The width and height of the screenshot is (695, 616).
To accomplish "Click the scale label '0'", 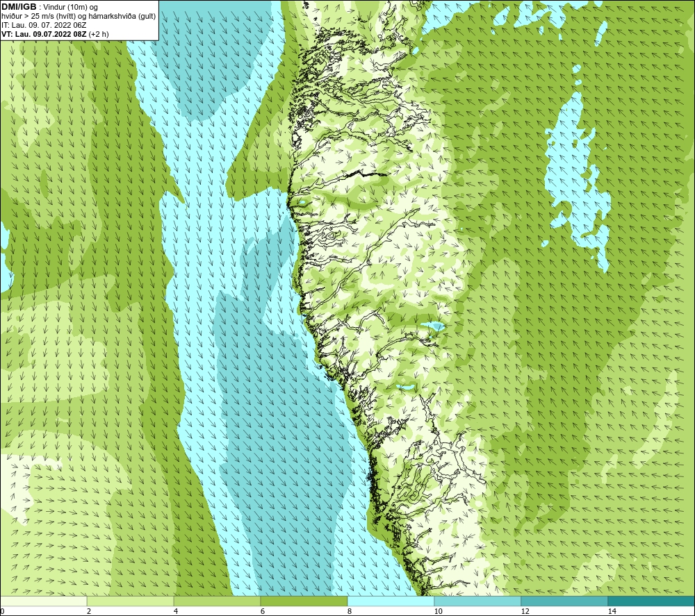I will coord(2,611).
